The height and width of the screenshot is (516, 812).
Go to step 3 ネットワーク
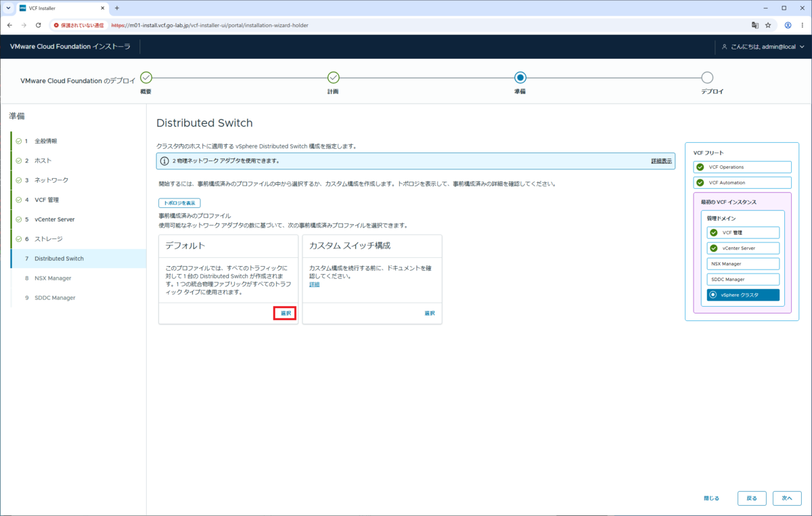click(x=78, y=180)
